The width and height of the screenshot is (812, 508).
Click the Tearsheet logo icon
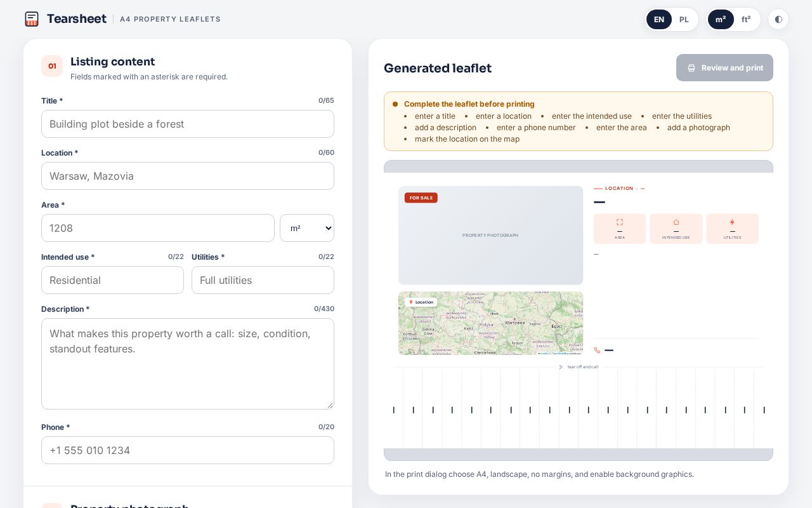[32, 19]
